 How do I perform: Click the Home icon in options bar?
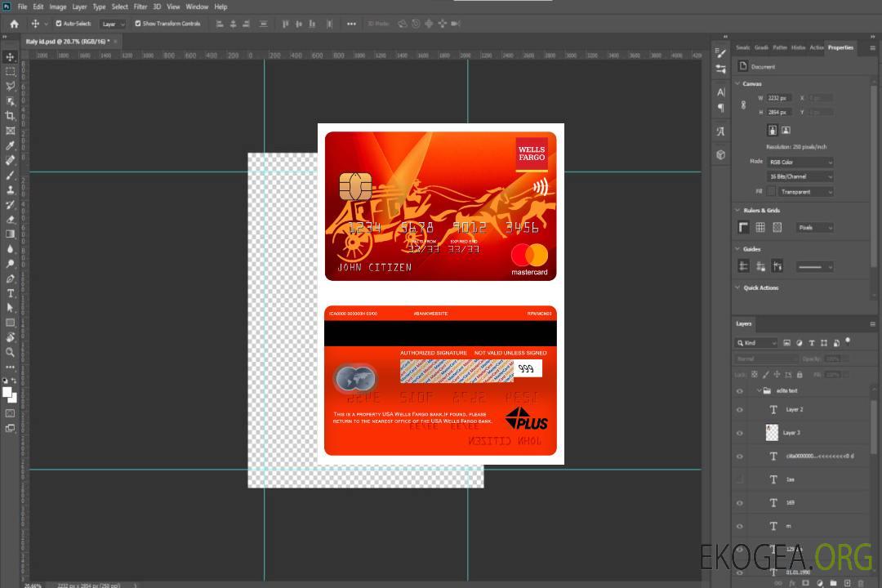click(14, 24)
